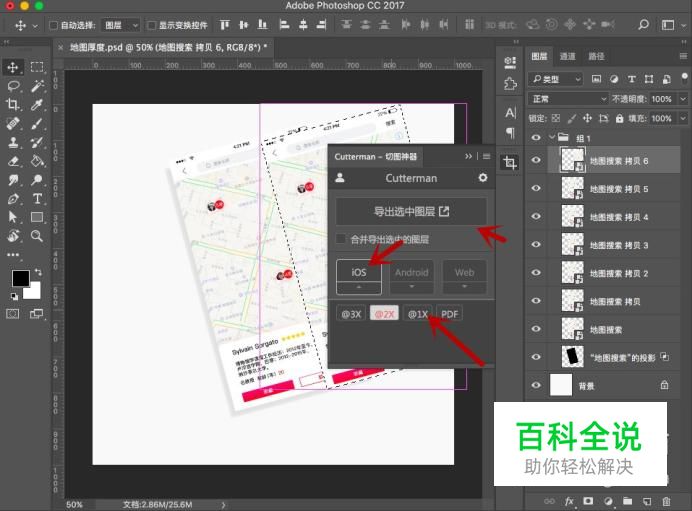Collapse the 组 1 group
692x511 pixels.
552,137
